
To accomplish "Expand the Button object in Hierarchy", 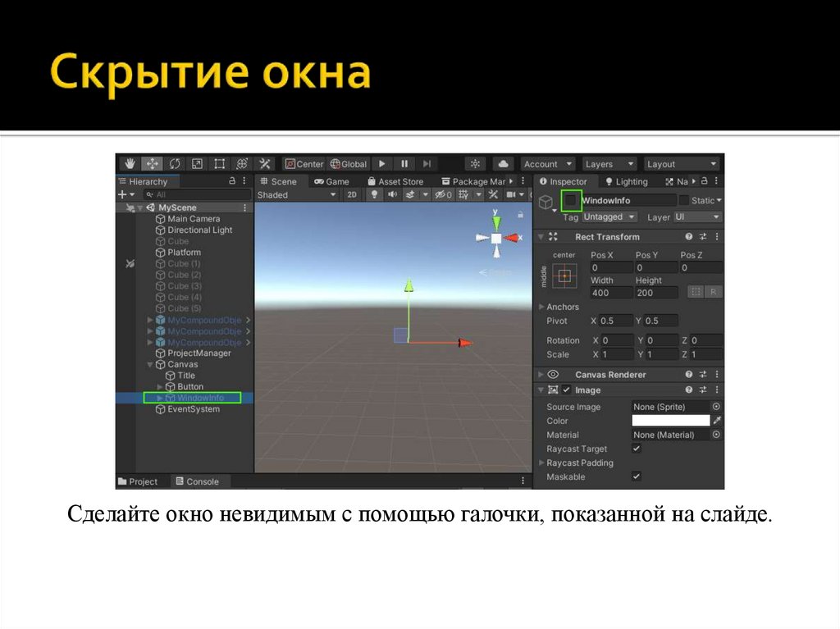I will [x=160, y=386].
